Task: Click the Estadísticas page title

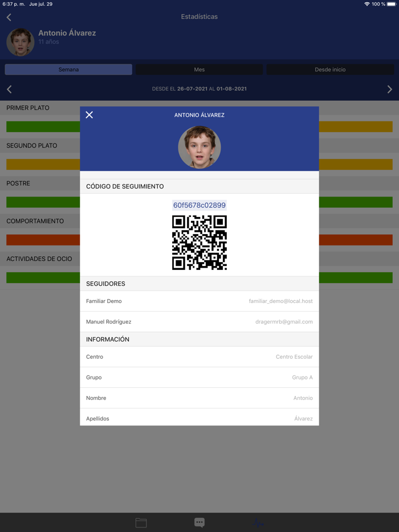Action: pos(199,17)
